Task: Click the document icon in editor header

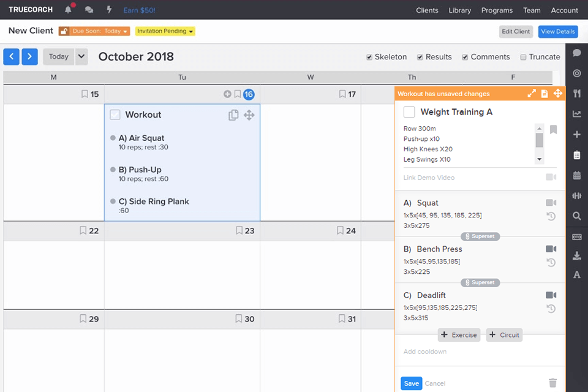Action: [x=545, y=94]
